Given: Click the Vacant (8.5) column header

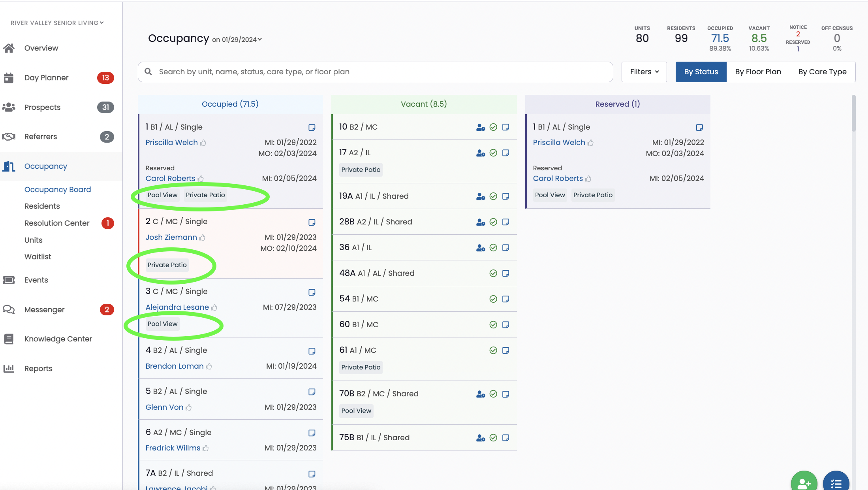Looking at the screenshot, I should pyautogui.click(x=424, y=104).
